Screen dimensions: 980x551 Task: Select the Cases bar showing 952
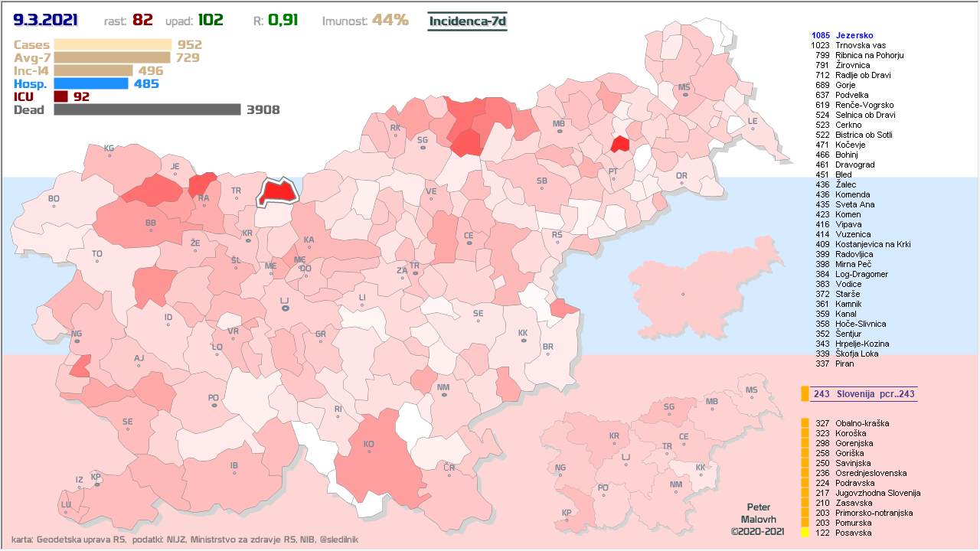tap(113, 45)
